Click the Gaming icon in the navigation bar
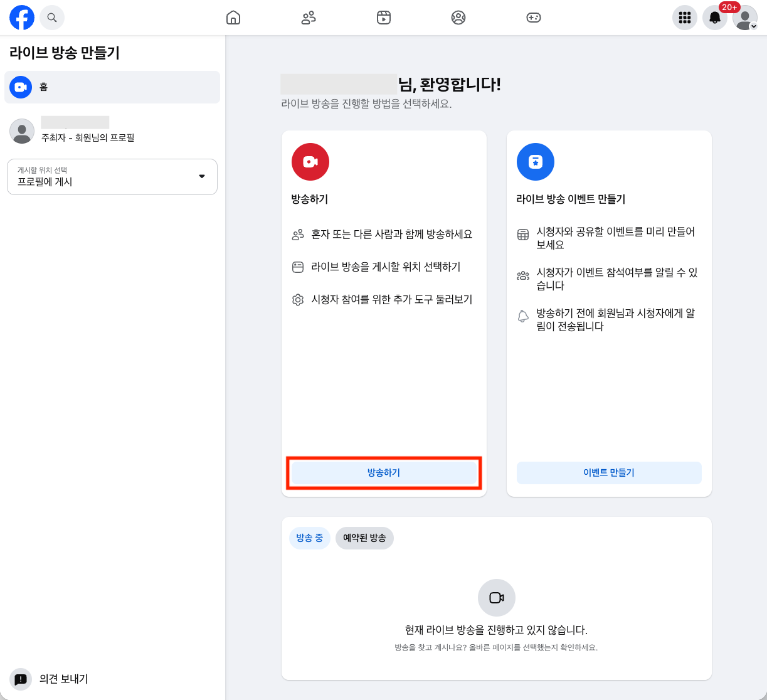 pos(534,18)
